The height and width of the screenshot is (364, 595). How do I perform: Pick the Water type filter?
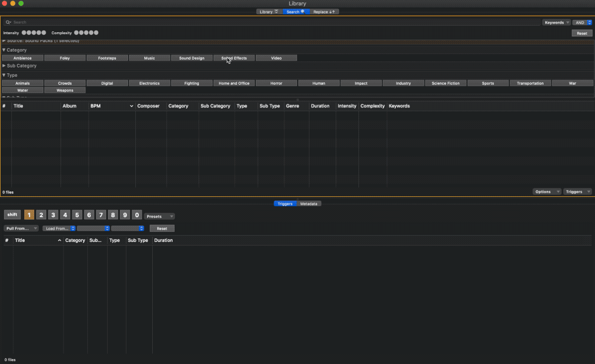(x=22, y=90)
